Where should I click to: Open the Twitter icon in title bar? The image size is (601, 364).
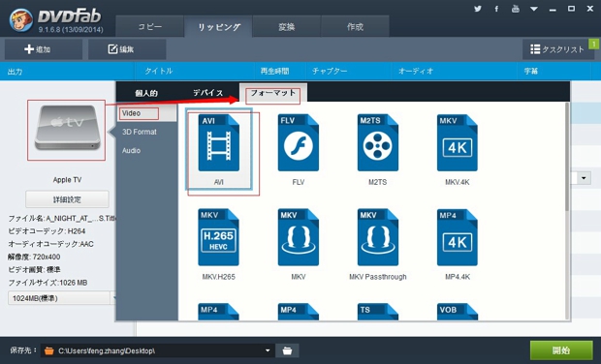[x=478, y=9]
